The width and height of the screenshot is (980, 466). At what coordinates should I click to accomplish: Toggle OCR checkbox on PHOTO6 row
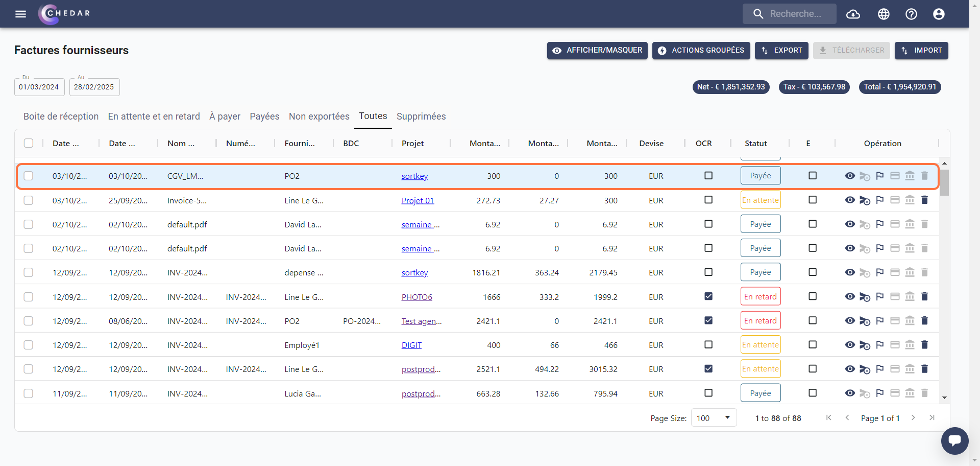click(708, 296)
